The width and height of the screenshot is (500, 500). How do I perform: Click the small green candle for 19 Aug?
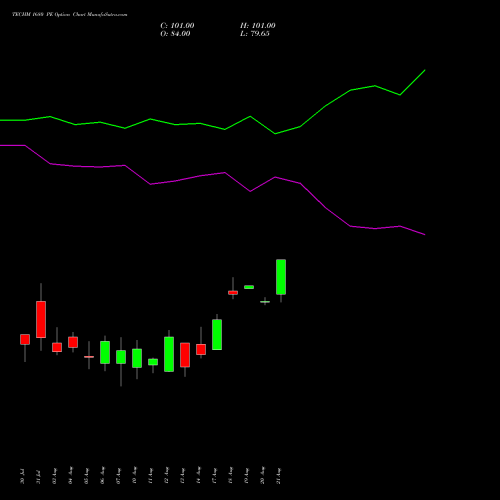pos(249,287)
